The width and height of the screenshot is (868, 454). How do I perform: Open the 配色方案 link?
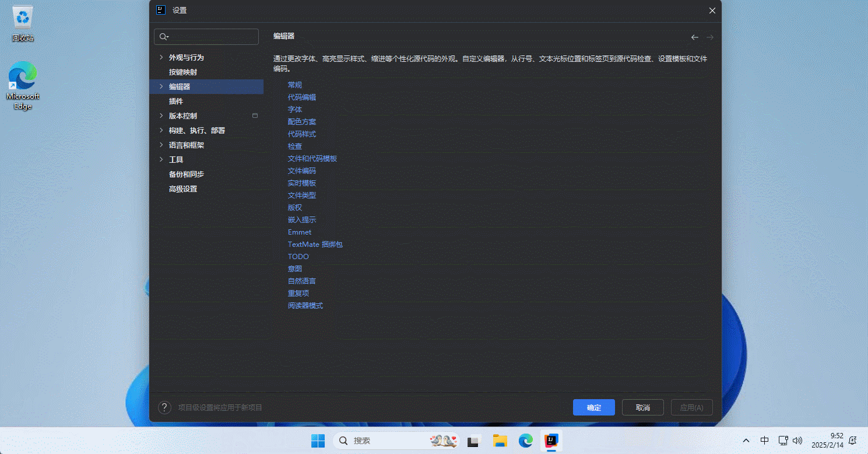pyautogui.click(x=302, y=121)
